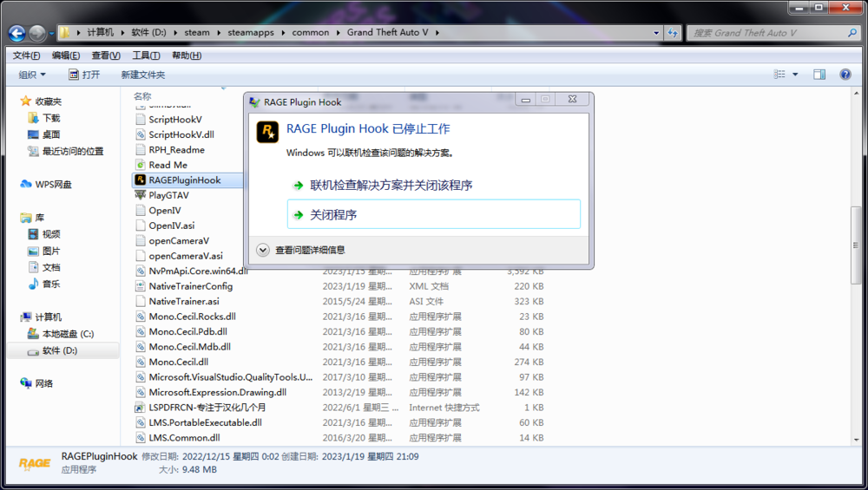Click the RAGEPluginHook application file icon
This screenshot has height=490, width=868.
[140, 180]
